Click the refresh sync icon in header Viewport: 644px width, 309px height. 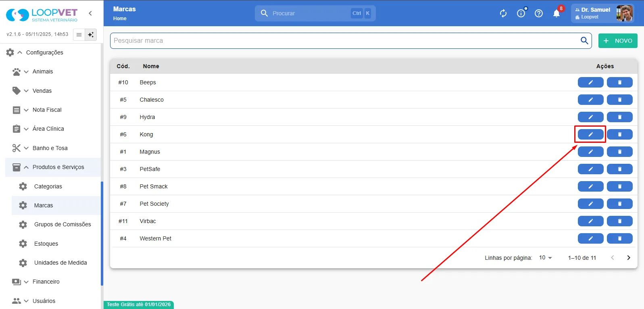click(x=503, y=13)
